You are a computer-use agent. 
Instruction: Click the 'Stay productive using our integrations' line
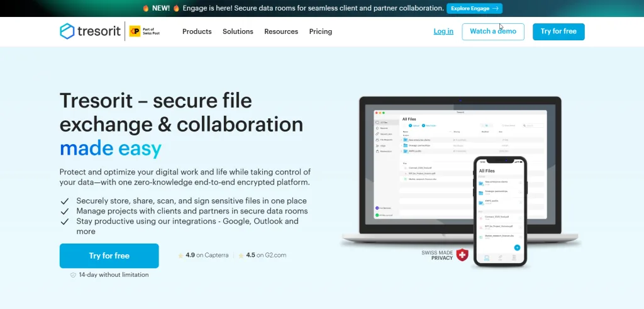187,227
